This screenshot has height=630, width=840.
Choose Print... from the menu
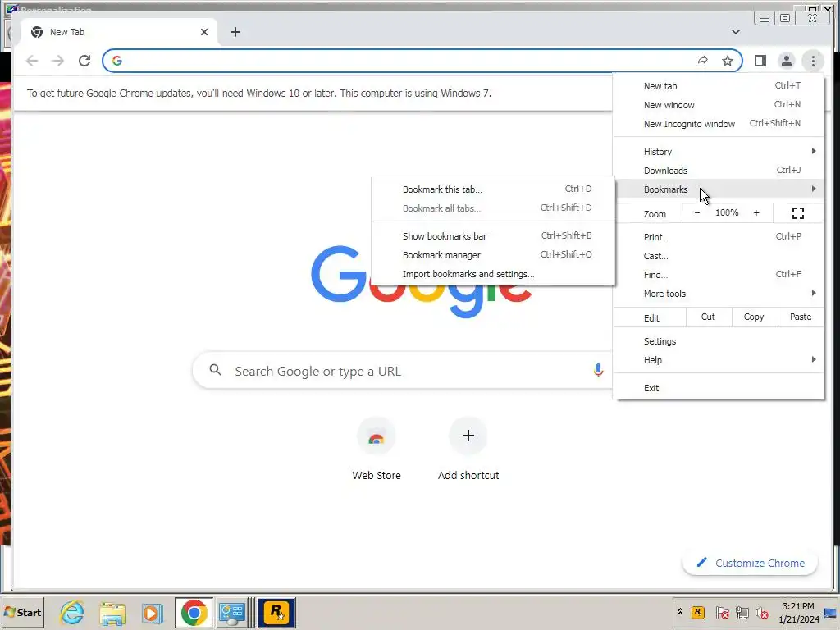point(719,237)
